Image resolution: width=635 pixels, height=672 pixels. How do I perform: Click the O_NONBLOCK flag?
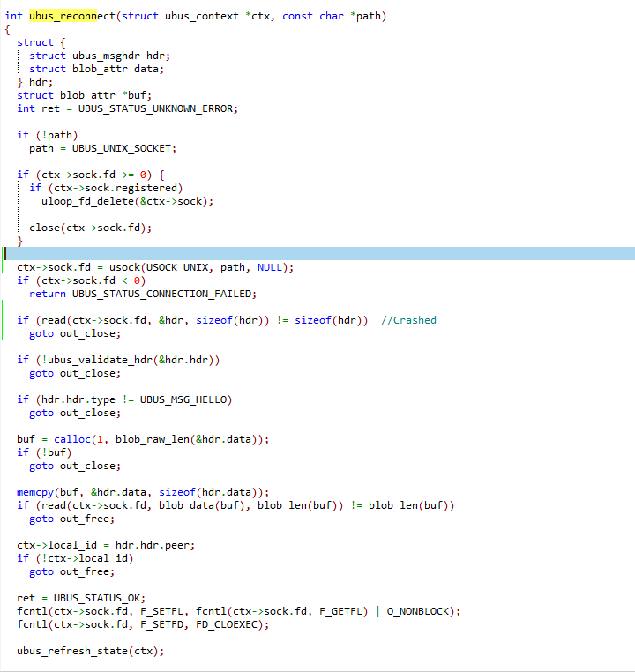click(x=426, y=611)
